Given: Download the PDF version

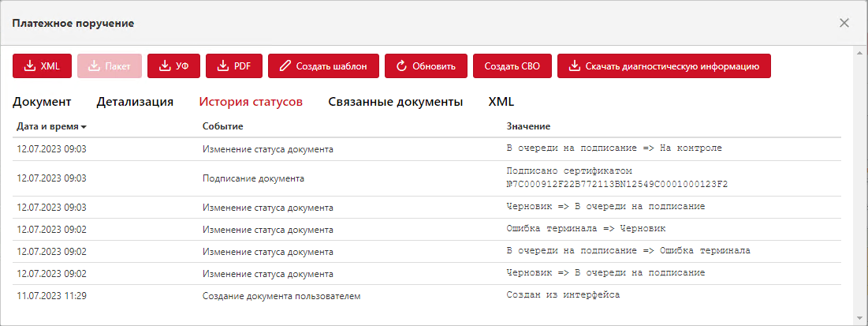Looking at the screenshot, I should tap(234, 66).
